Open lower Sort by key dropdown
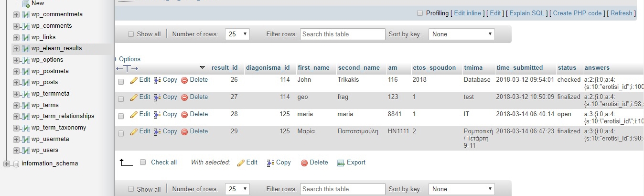The image size is (644, 196). point(462,189)
